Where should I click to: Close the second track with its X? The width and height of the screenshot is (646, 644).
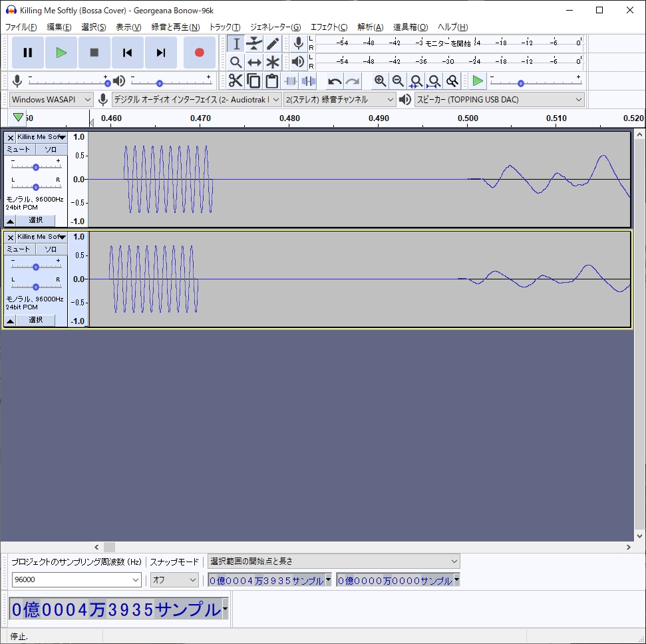coord(11,238)
